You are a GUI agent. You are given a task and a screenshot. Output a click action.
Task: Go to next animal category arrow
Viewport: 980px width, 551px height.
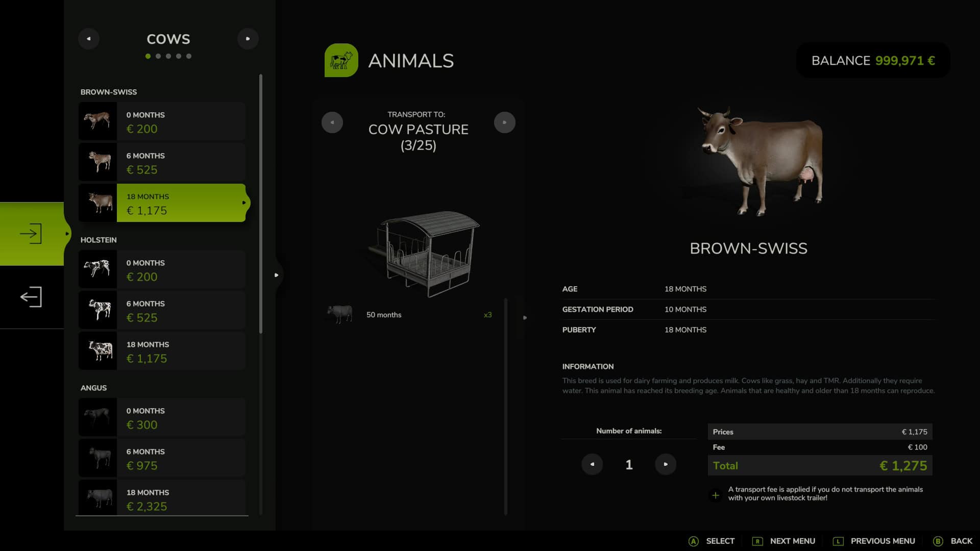[248, 39]
